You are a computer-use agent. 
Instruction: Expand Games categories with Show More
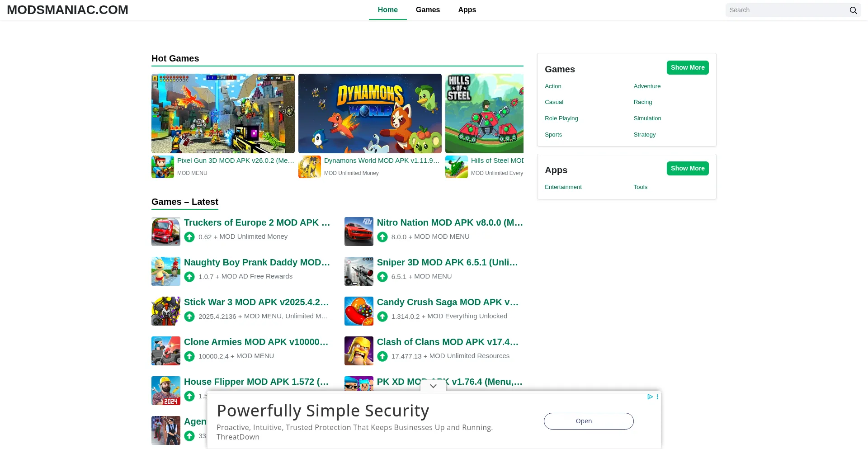687,67
